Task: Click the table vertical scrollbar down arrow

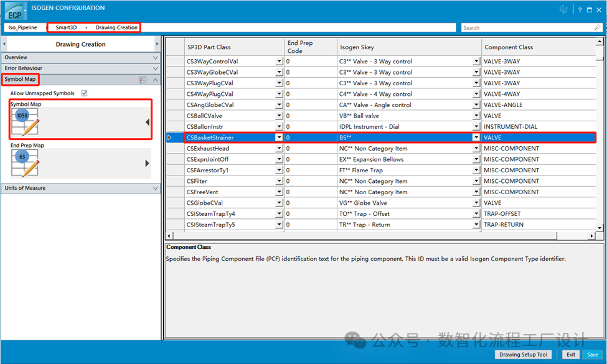Action: (x=600, y=228)
